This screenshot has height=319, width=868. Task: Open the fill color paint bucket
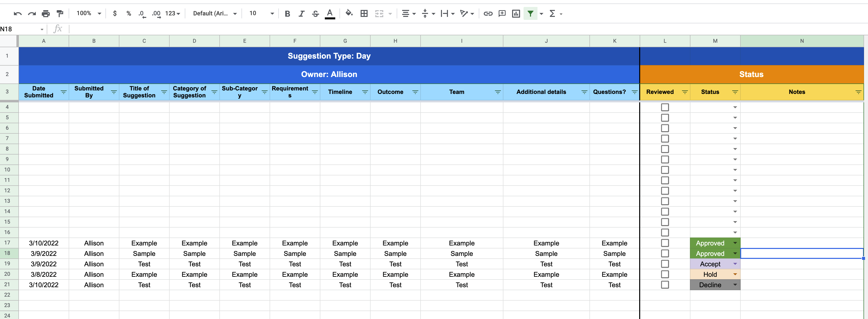coord(349,13)
